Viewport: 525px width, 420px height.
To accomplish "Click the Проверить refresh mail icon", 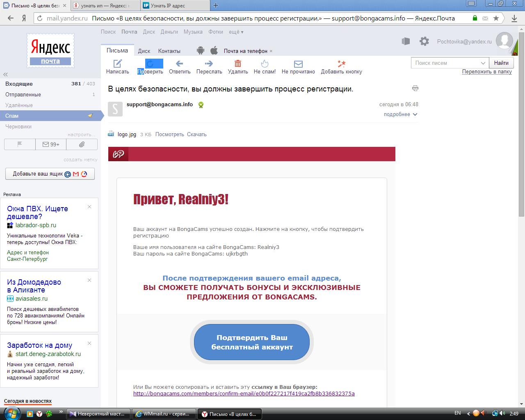I will (x=150, y=64).
